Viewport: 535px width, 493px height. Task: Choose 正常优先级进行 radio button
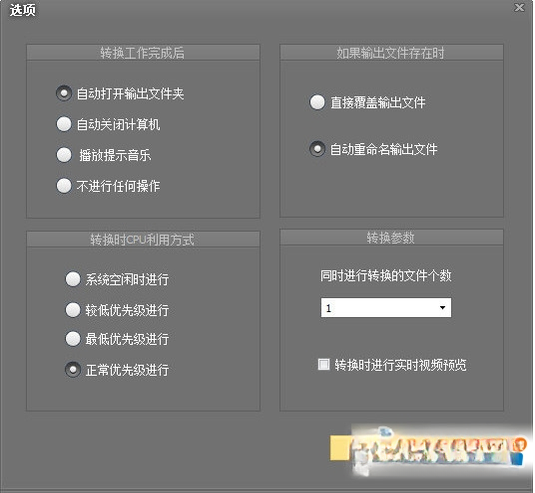point(73,369)
